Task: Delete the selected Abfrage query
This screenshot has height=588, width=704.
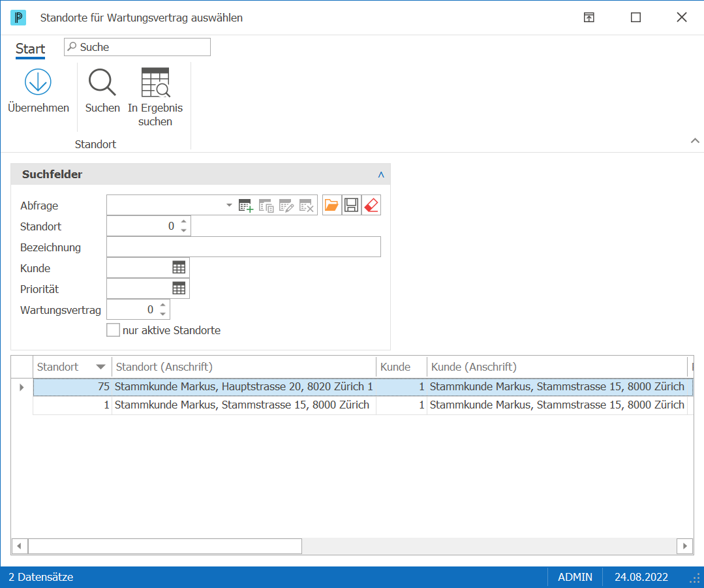Action: tap(307, 206)
